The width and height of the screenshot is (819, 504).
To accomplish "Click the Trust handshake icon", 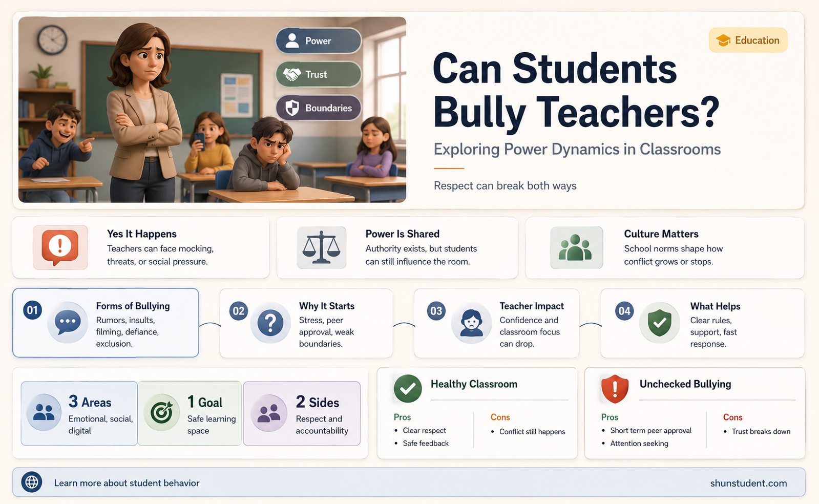I will click(x=292, y=74).
